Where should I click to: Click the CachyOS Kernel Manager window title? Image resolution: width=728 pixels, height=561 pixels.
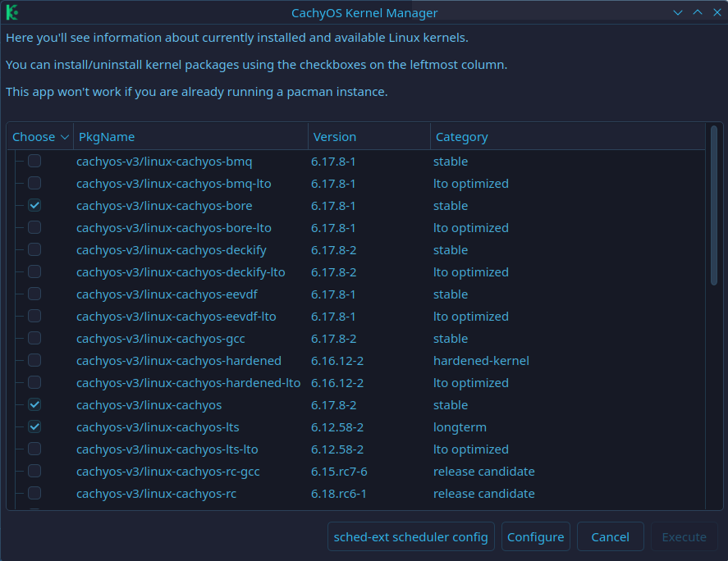coord(364,13)
